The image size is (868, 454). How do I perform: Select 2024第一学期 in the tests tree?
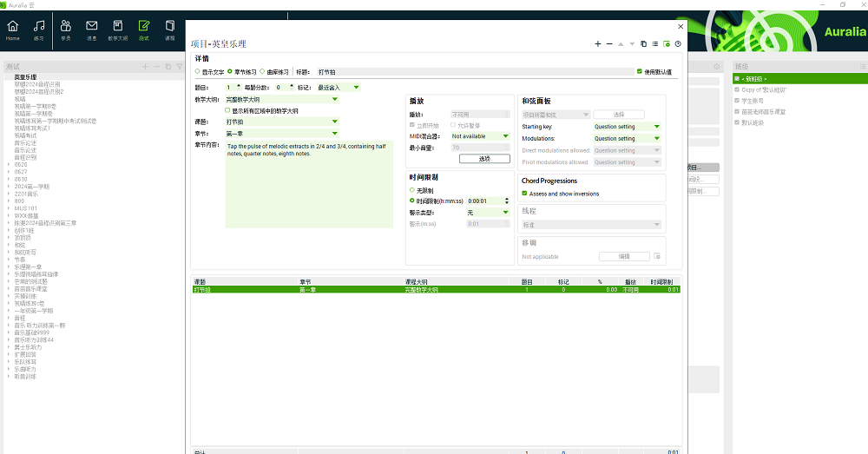coord(31,187)
